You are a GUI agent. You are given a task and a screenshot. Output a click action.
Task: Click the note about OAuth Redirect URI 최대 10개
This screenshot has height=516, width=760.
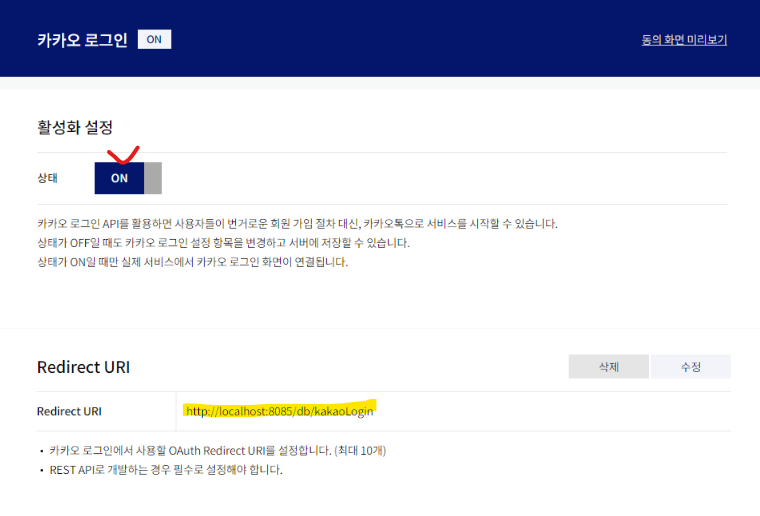[218, 451]
